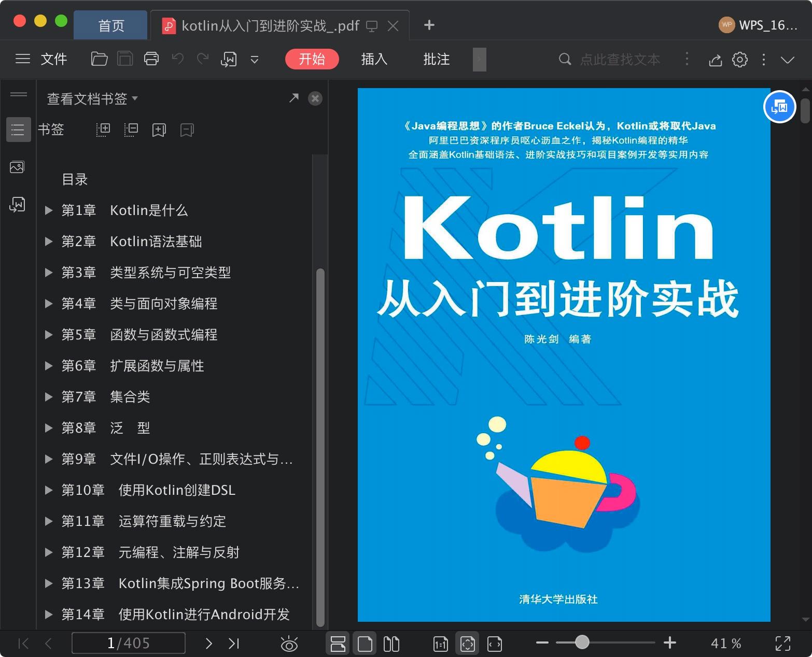This screenshot has width=812, height=657.
Task: Click the WPS user account avatar
Action: tap(727, 25)
